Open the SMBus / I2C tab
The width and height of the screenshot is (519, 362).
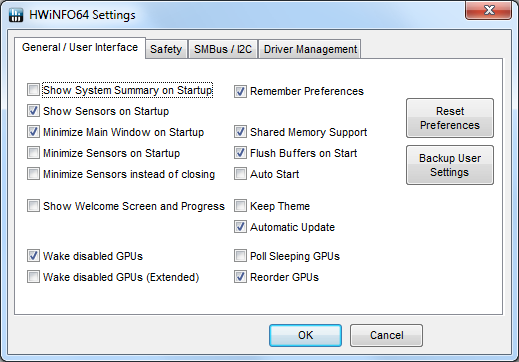[x=223, y=49]
